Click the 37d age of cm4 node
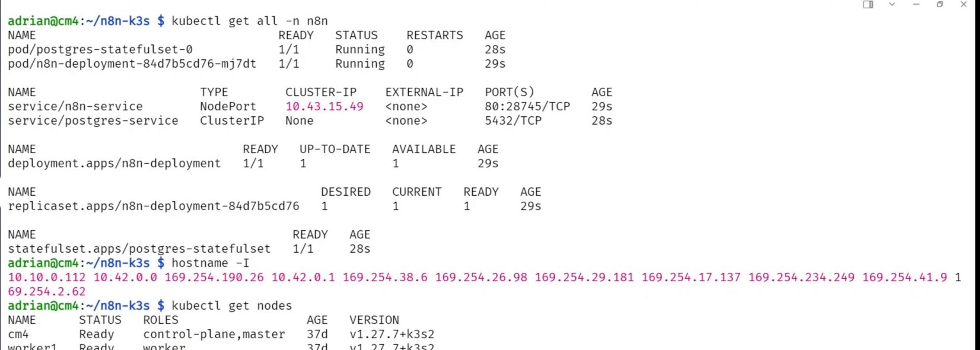Viewport: 980px width, 350px height. (x=317, y=335)
